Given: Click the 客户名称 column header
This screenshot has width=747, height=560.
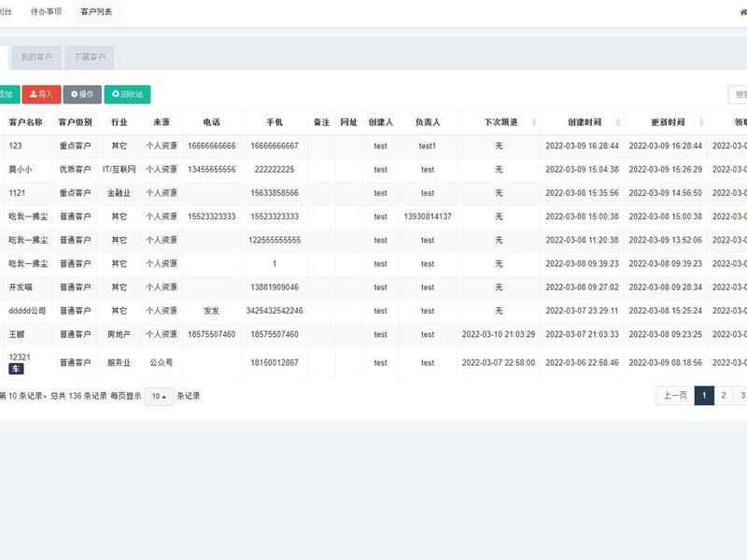Looking at the screenshot, I should pyautogui.click(x=26, y=122).
